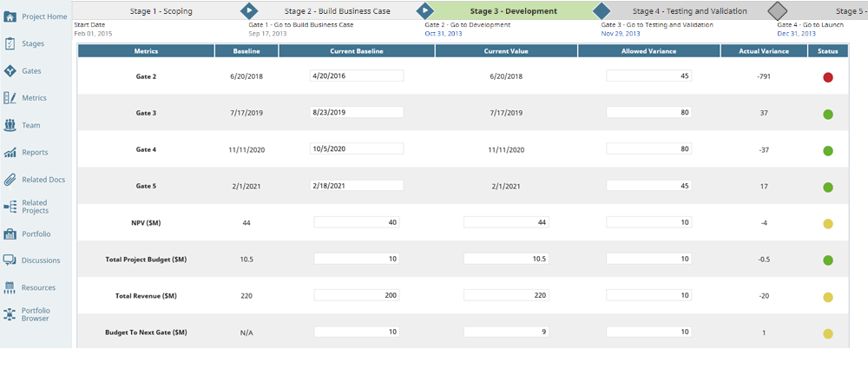Click the Portfolio briefcase icon

[x=10, y=234]
